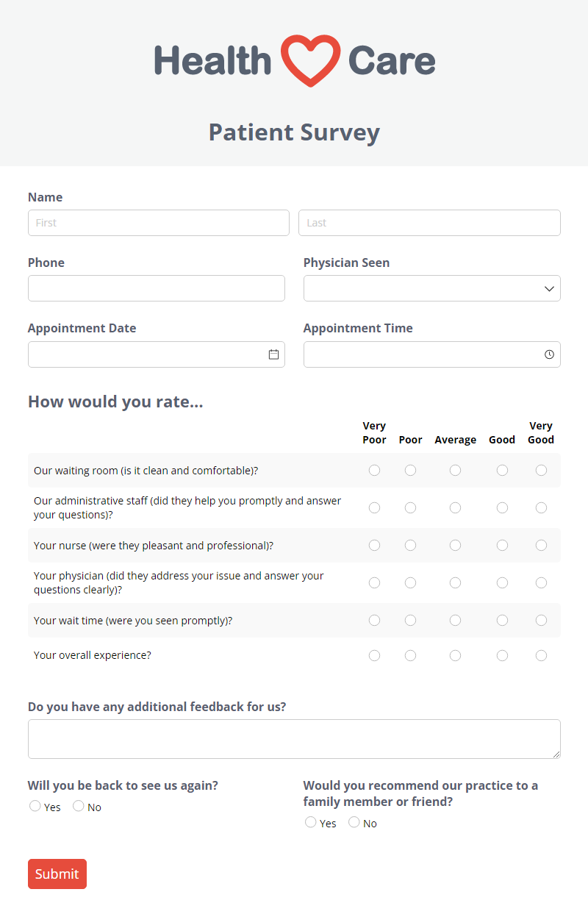Rate overall experience as Very Good
Viewport: 588px width, 917px height.
(x=541, y=655)
